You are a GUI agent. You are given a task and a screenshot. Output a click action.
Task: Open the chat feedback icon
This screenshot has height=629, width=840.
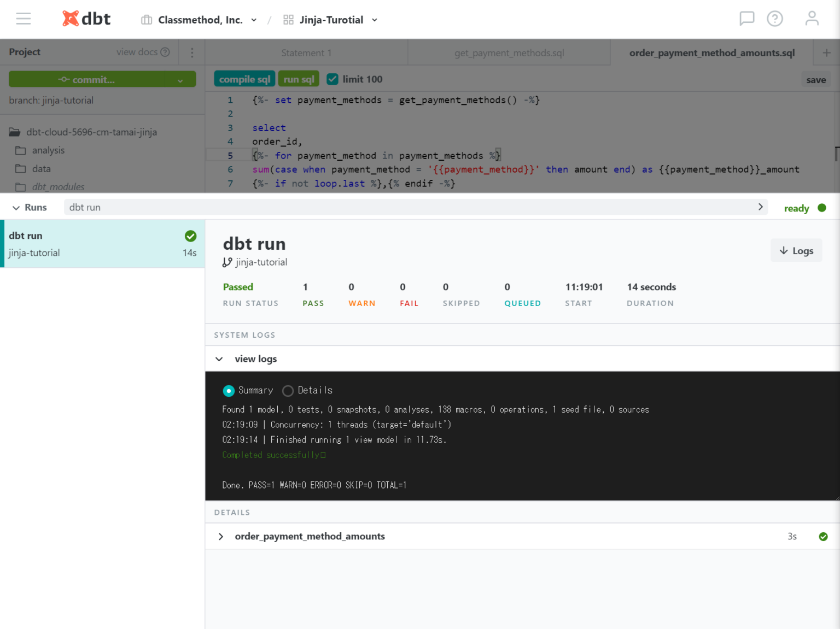pyautogui.click(x=746, y=19)
